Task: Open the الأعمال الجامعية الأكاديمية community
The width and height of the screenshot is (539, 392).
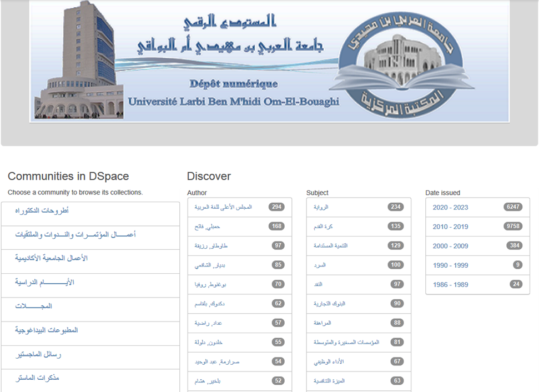Action: [x=51, y=258]
